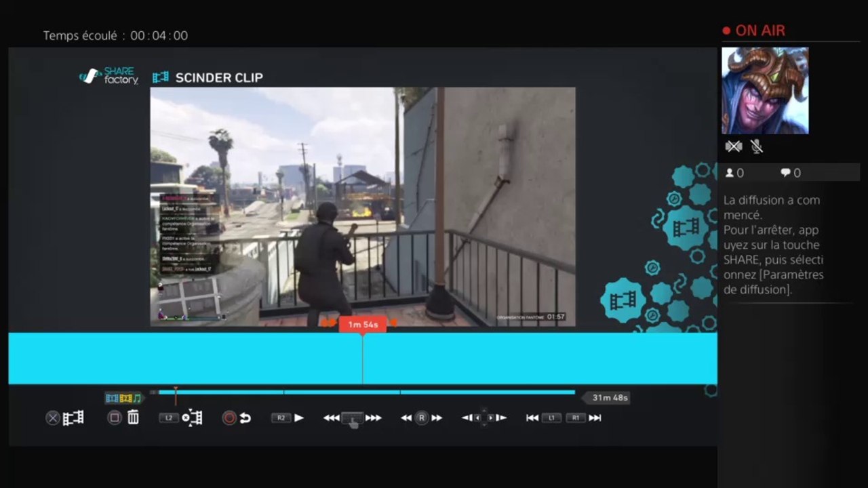This screenshot has width=868, height=488.
Task: Click the D-pad icon in the control bar
Action: (484, 418)
